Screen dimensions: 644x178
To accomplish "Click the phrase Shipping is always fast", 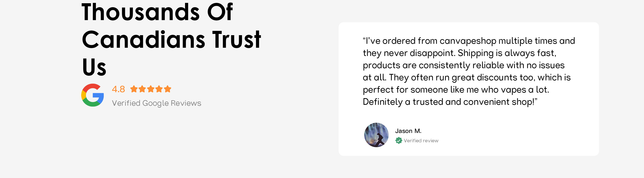I will (x=507, y=53).
